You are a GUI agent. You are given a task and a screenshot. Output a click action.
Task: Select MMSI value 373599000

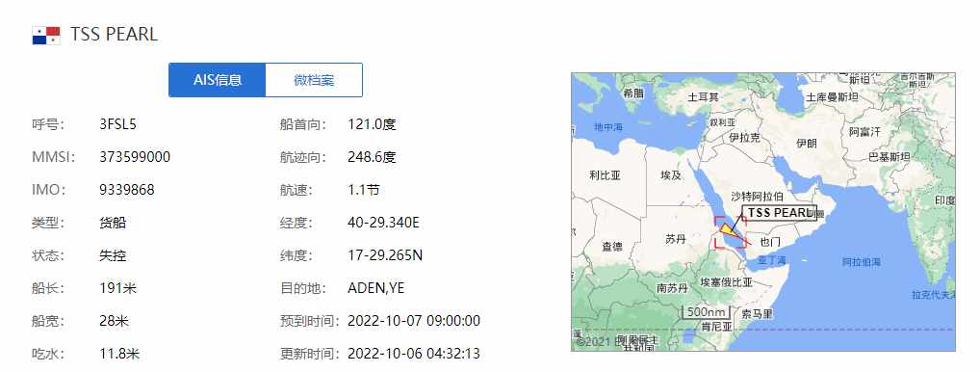coord(135,157)
